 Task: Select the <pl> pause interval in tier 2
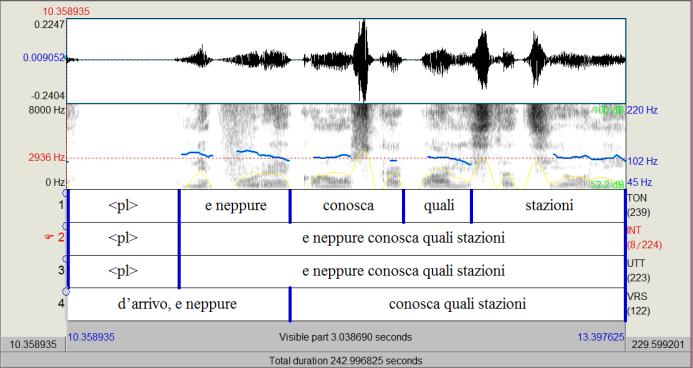click(x=123, y=238)
